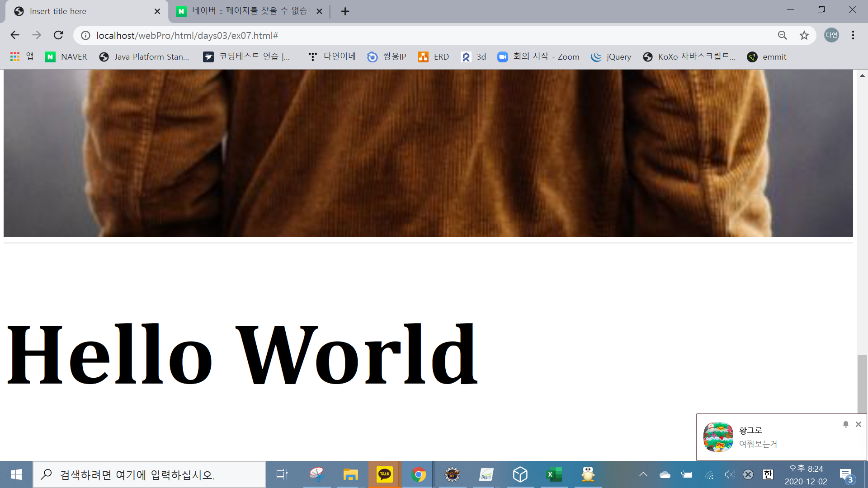Viewport: 868px width, 488px height.
Task: Go back to previous page
Action: (x=15, y=35)
